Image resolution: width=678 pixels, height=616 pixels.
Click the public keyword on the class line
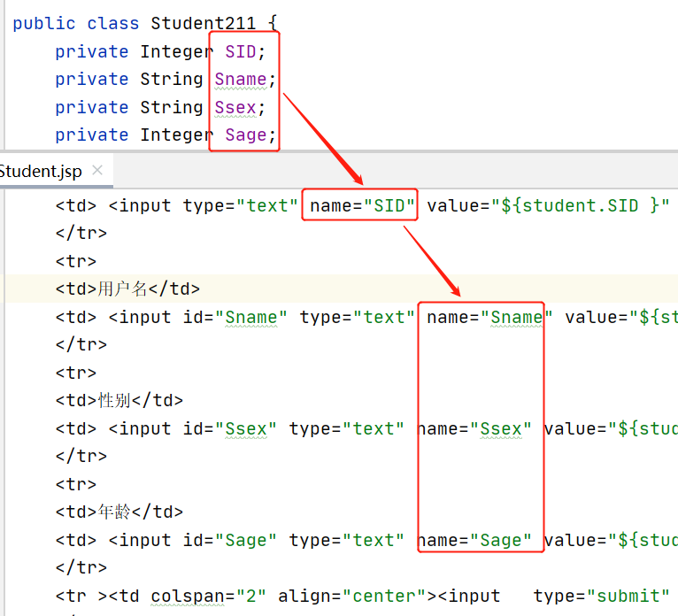click(44, 23)
